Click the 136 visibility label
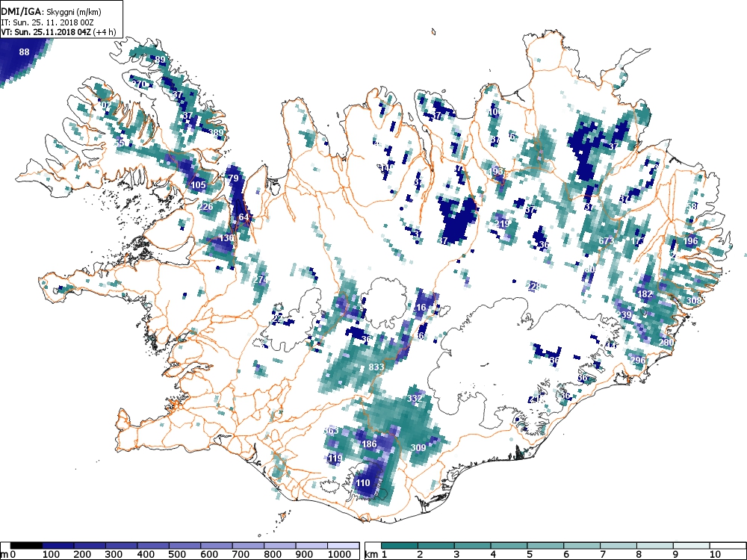747x560 pixels. tap(227, 238)
